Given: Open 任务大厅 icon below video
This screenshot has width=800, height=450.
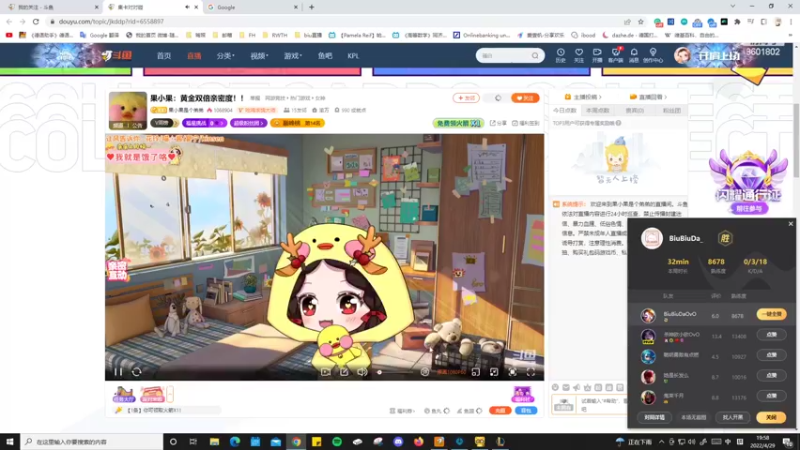Looking at the screenshot, I should coord(123,394).
